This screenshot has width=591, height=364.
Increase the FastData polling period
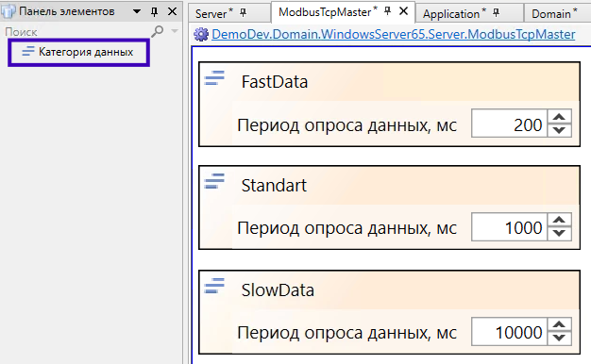(559, 117)
